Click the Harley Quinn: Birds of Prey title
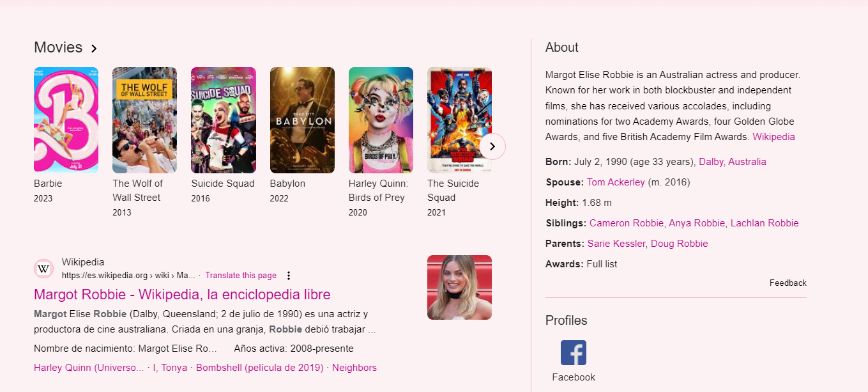Viewport: 868px width, 392px height. coord(378,191)
